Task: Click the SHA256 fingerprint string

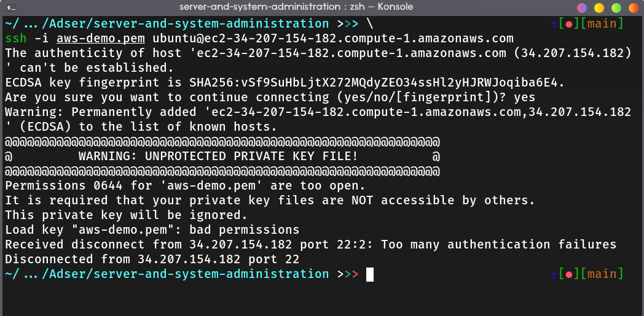Action: point(377,83)
